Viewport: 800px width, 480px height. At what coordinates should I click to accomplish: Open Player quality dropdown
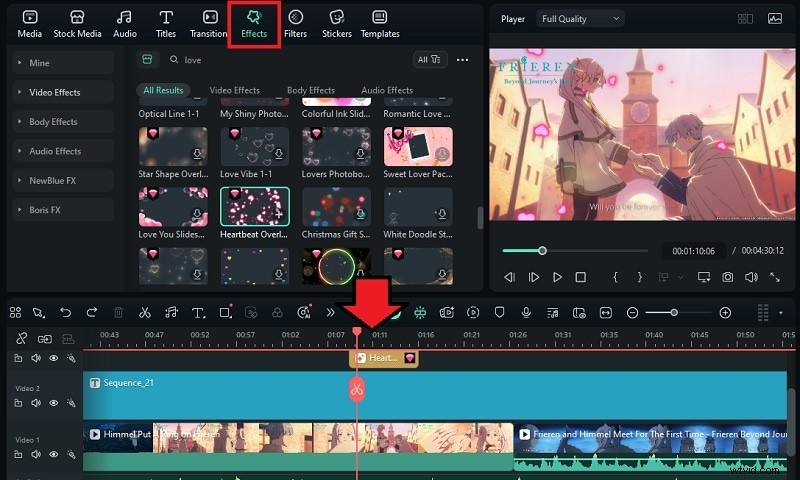click(580, 19)
